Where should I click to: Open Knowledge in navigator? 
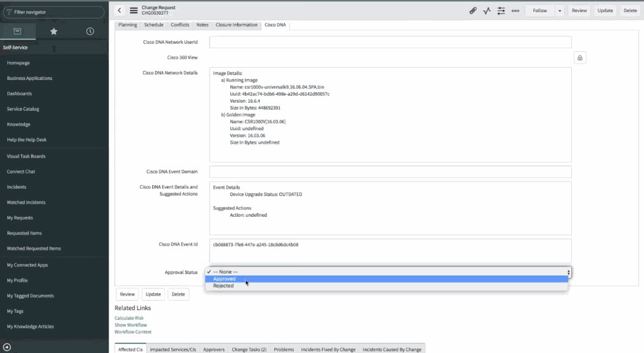(18, 125)
